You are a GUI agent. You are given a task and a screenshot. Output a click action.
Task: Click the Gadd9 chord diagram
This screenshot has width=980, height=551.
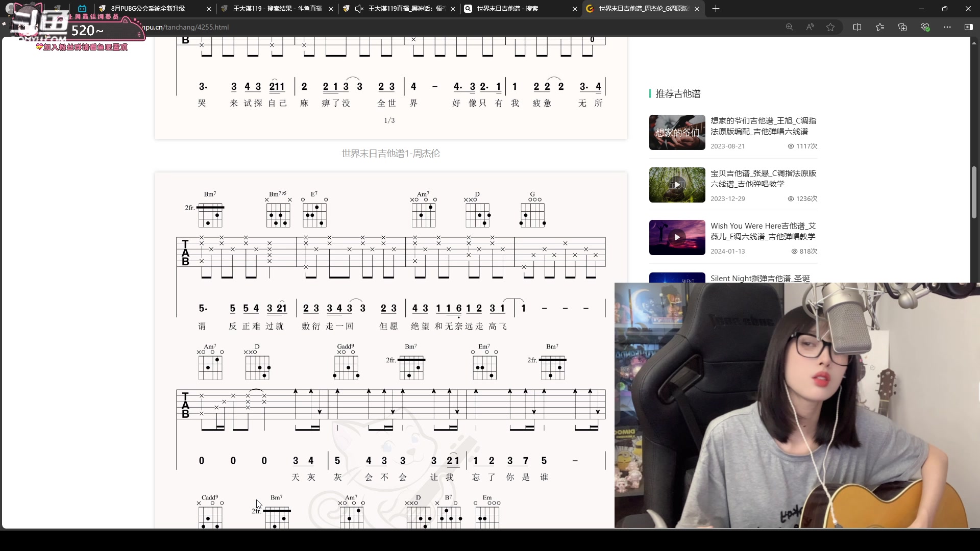click(x=346, y=362)
